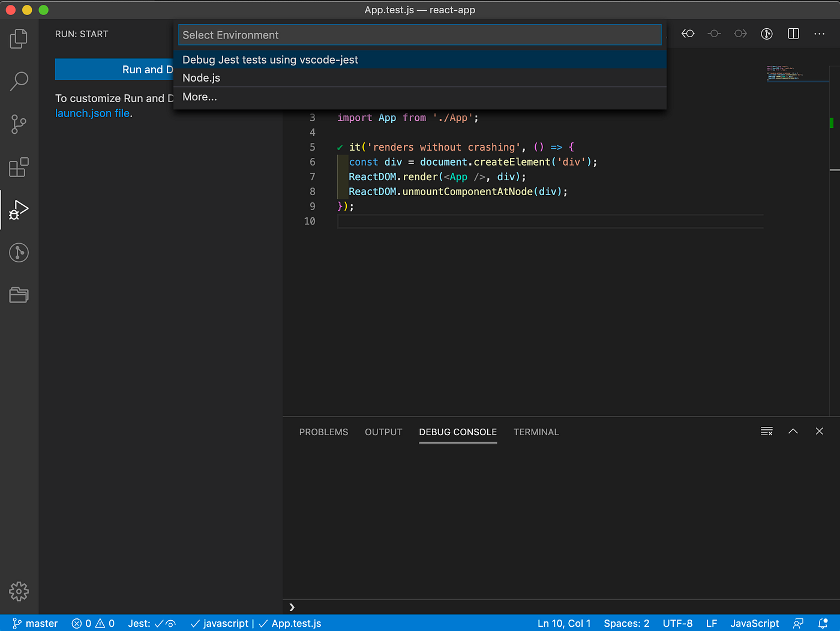Click the green passing test checkmark on line 5

[x=340, y=148]
